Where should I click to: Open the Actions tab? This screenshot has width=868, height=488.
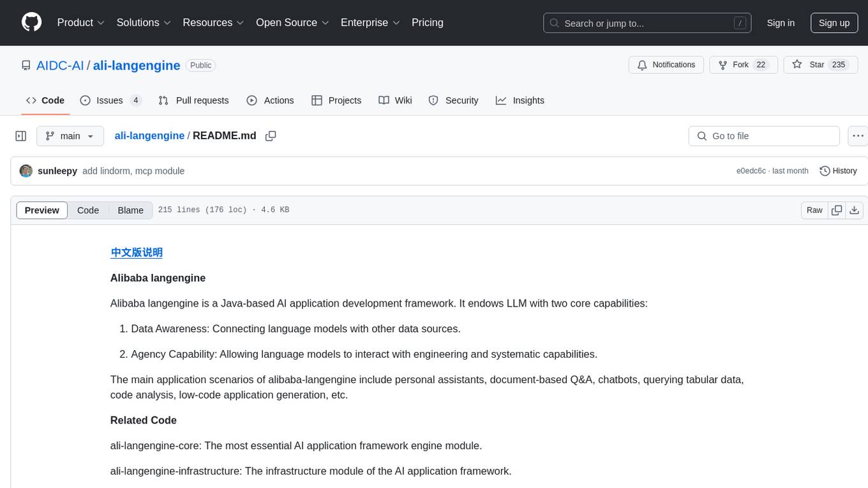[270, 100]
